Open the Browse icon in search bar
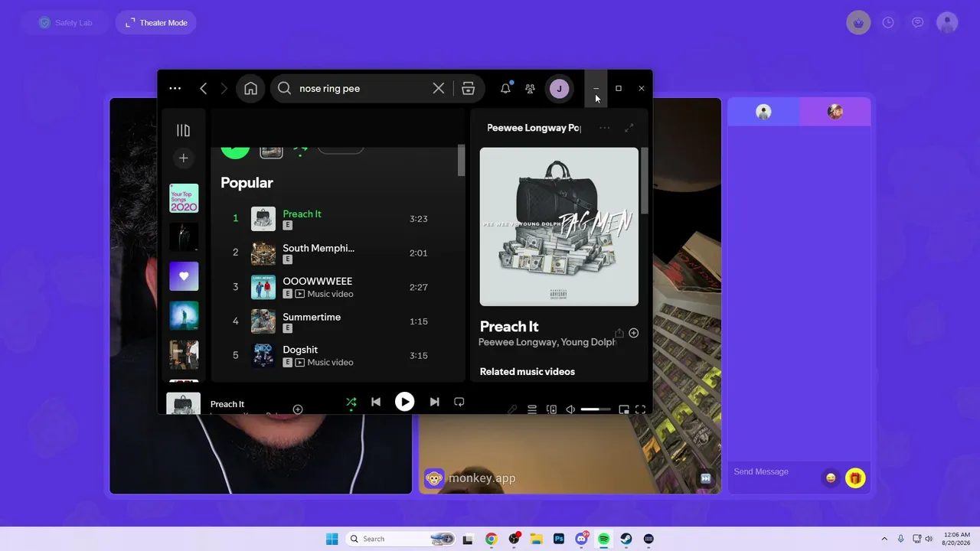The image size is (980, 551). pos(469,89)
